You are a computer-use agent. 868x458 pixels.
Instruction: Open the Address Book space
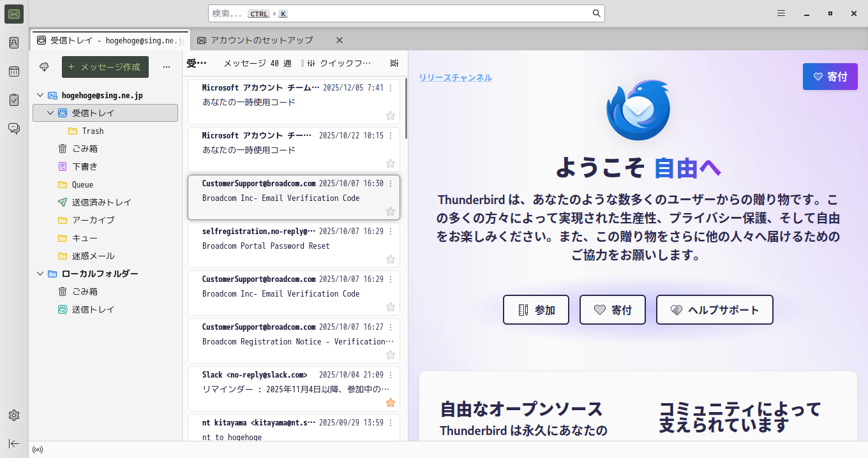pyautogui.click(x=14, y=43)
